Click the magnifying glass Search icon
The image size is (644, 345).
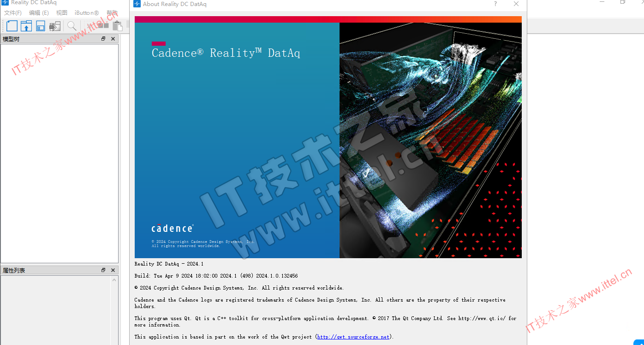72,26
